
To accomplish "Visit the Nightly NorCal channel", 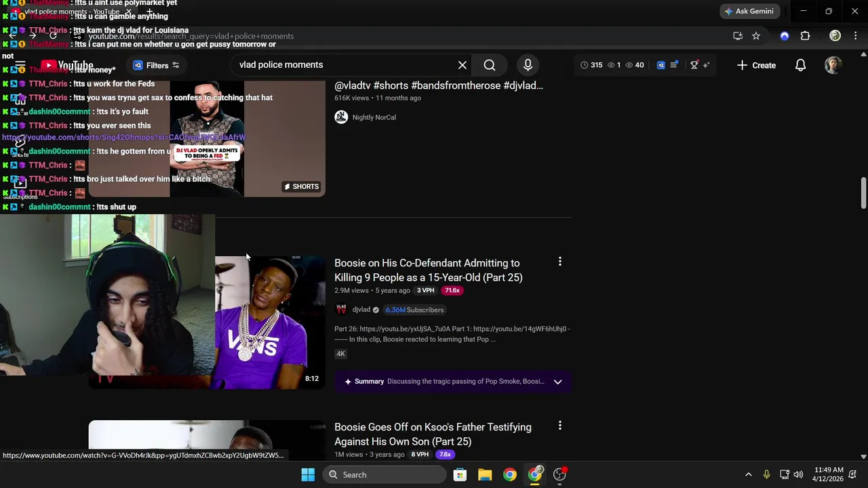I will pyautogui.click(x=374, y=117).
